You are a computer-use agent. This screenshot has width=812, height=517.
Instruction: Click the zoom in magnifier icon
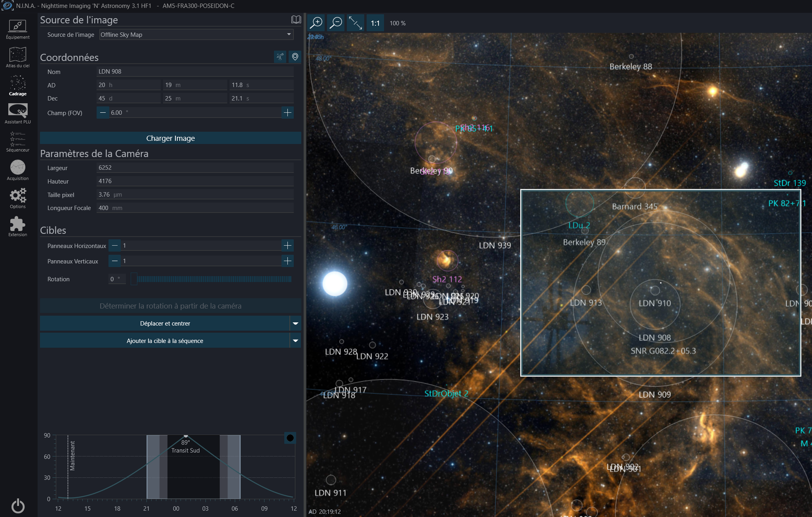(316, 23)
